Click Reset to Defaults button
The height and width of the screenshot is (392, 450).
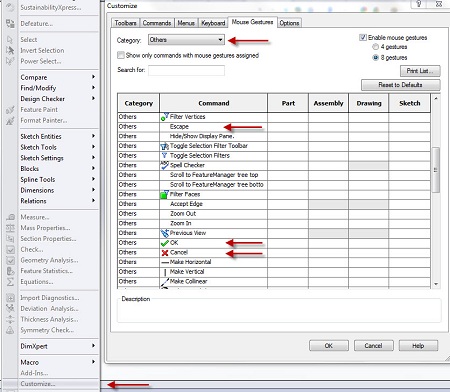pos(400,85)
